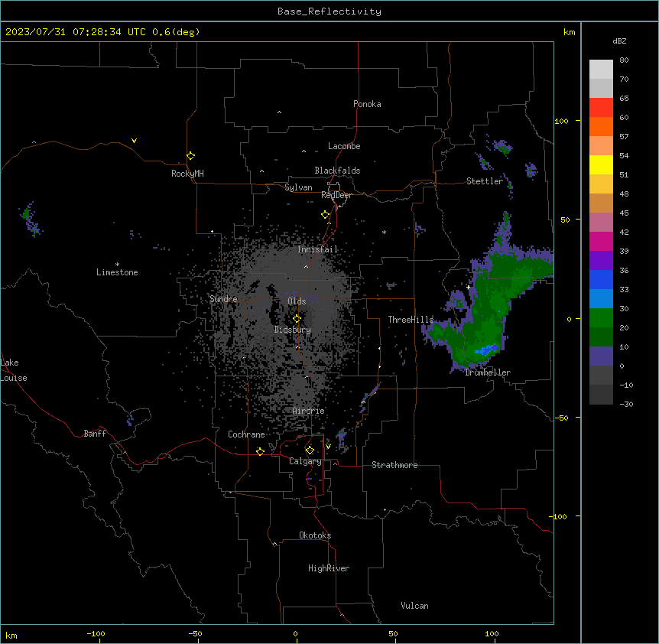Viewport: 659px width, 644px height.
Task: Click the 100 tick on bottom axis
Action: (492, 633)
